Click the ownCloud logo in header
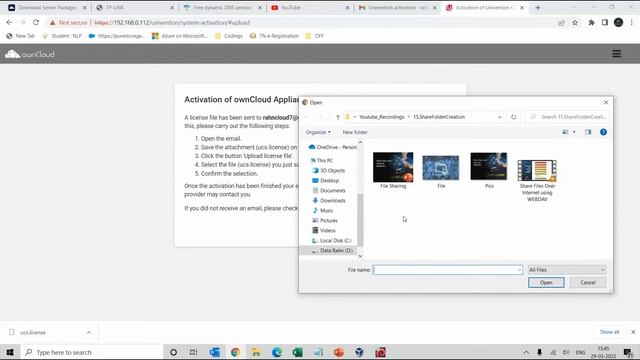640x360 pixels. click(29, 54)
